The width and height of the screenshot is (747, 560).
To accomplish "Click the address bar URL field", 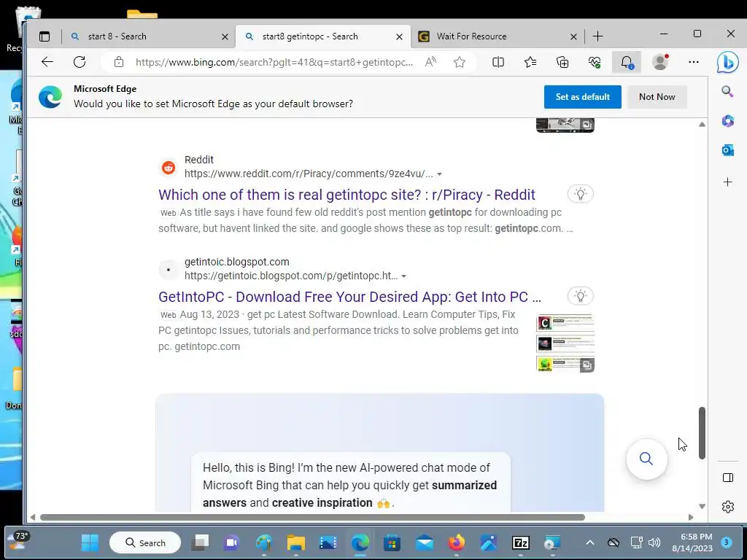I will coord(274,62).
